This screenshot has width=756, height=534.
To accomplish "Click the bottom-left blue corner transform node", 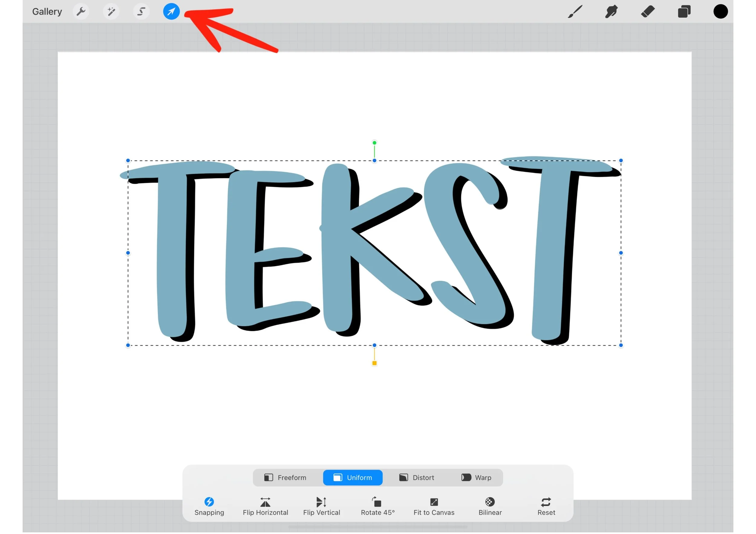I will coord(128,345).
